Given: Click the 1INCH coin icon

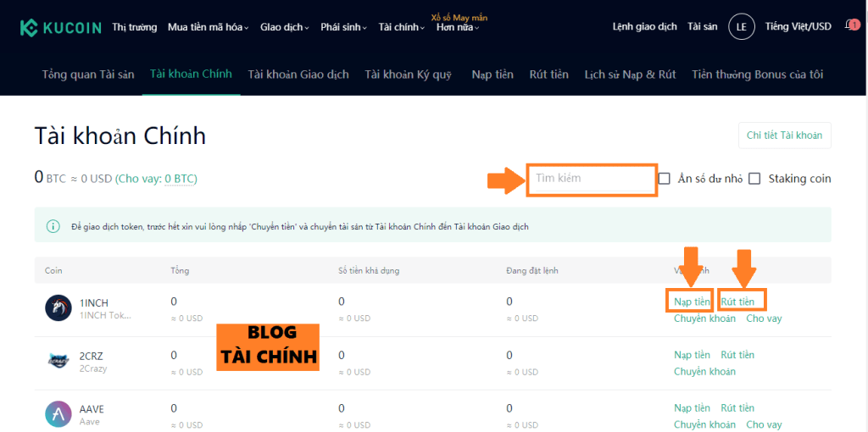Looking at the screenshot, I should click(x=58, y=307).
